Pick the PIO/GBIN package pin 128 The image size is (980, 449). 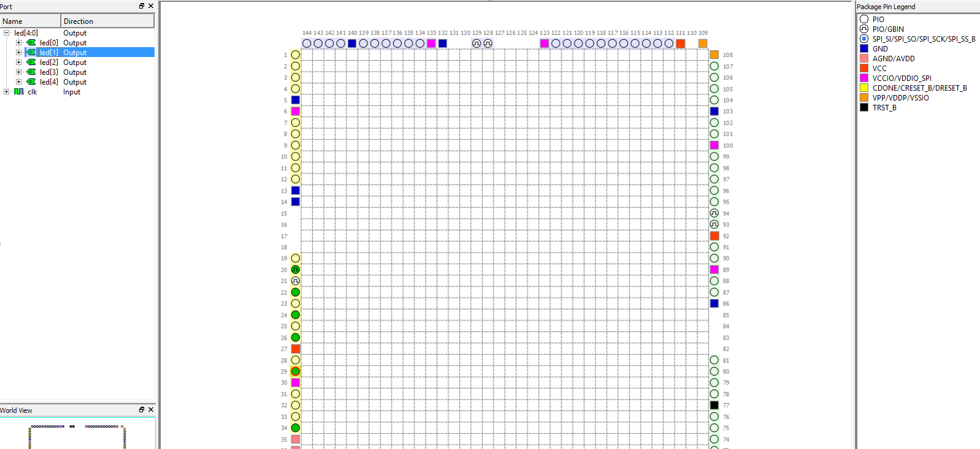pos(488,44)
